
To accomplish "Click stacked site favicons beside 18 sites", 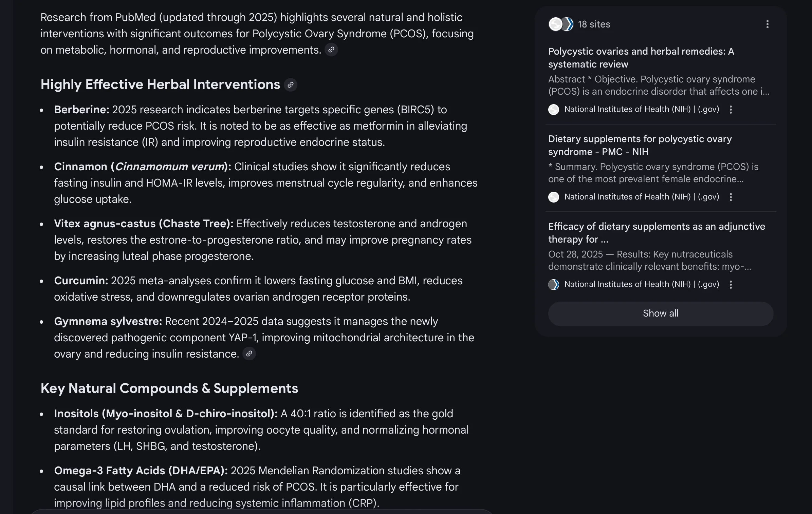I will [x=560, y=24].
